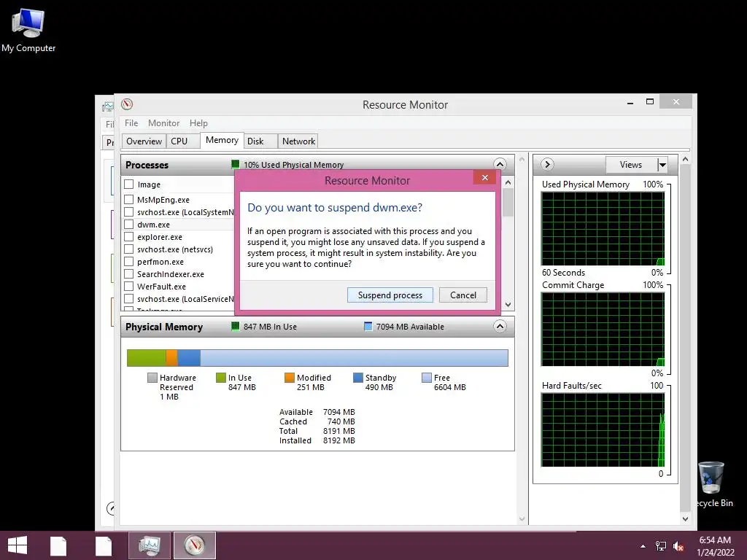Click the physical memory usage bar
The image size is (747, 560).
[317, 358]
